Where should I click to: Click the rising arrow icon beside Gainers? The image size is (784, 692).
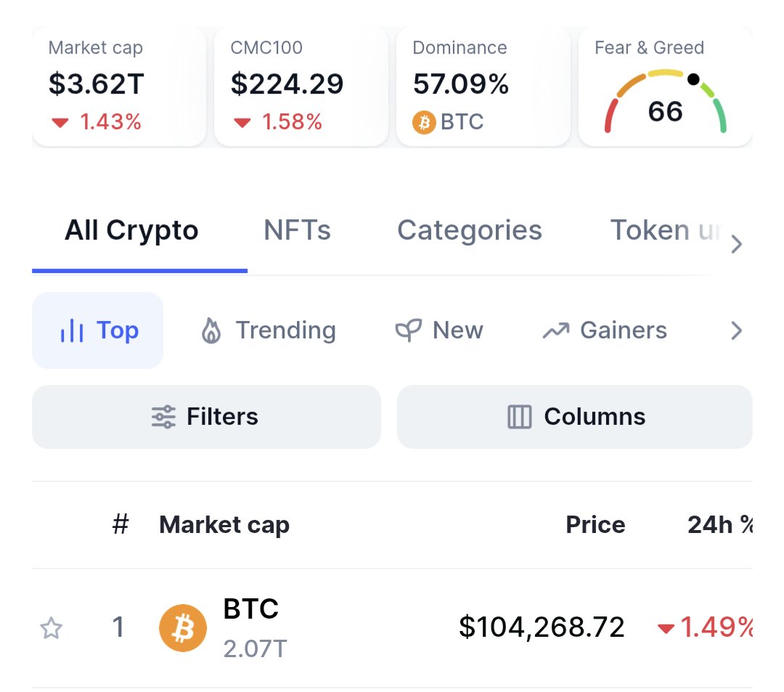[x=556, y=330]
